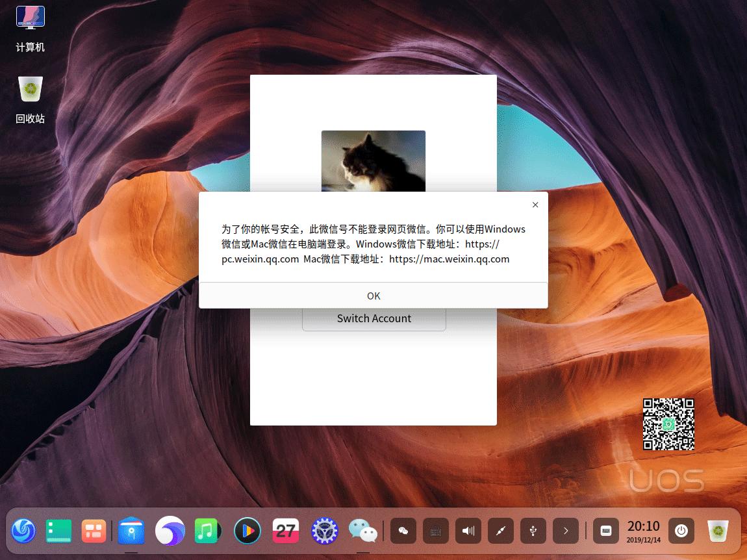This screenshot has height=560, width=747.
Task: Click the QR code in the corner
Action: 668,424
